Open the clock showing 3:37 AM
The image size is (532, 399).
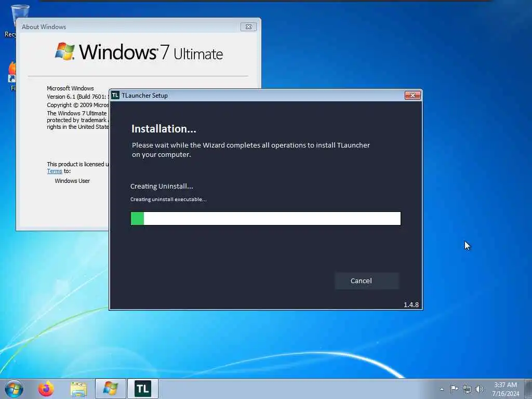click(506, 389)
